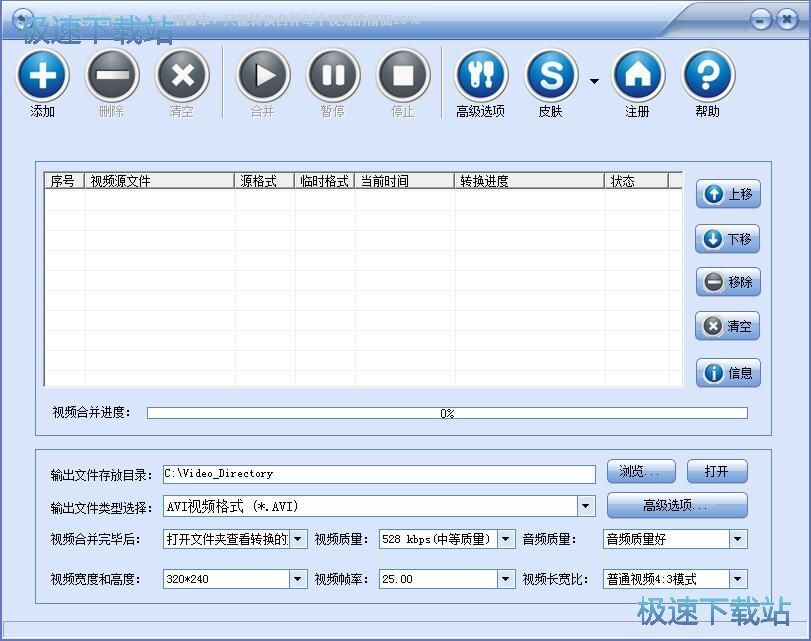Image resolution: width=811 pixels, height=641 pixels.
Task: Show file 信息 (Info) button
Action: tap(728, 373)
